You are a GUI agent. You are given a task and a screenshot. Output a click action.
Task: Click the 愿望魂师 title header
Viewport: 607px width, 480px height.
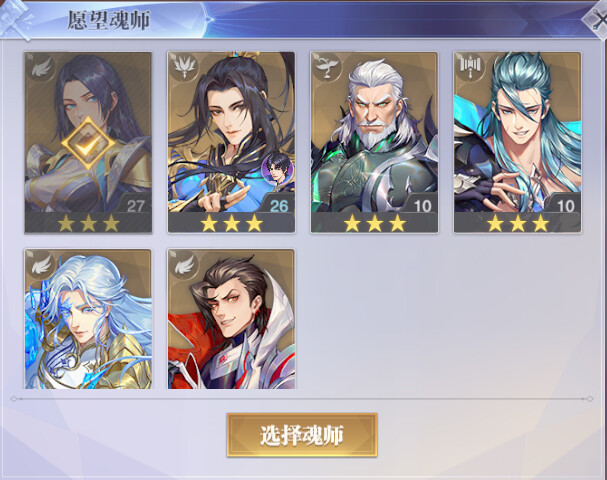click(109, 20)
